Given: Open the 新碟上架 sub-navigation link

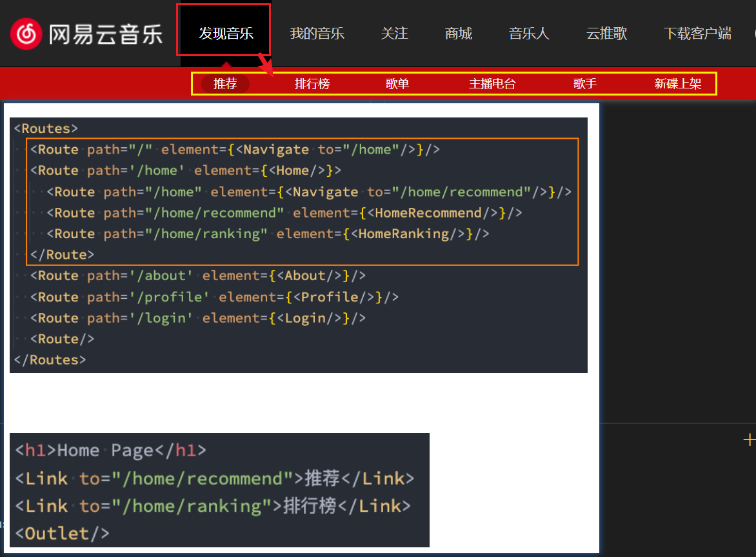Looking at the screenshot, I should coord(677,83).
